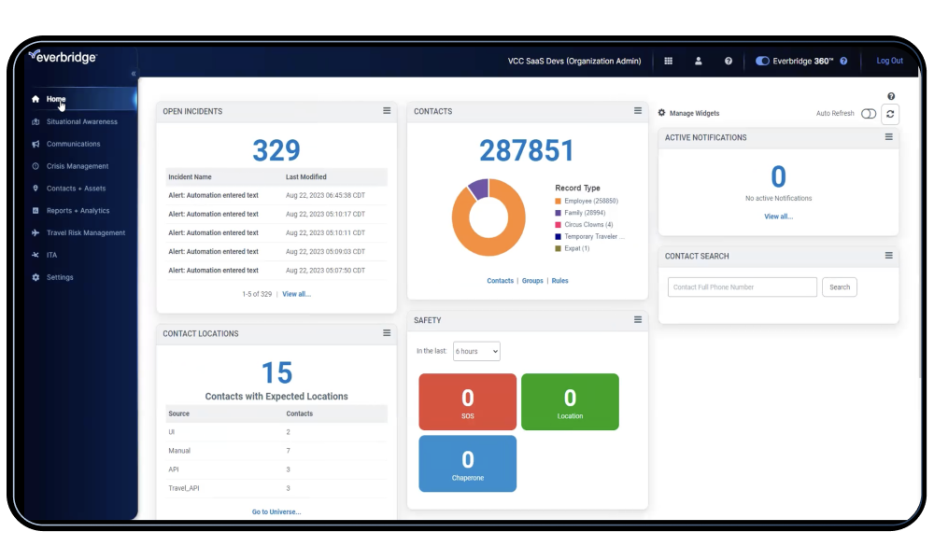Open the Open Incidents widget menu
Image resolution: width=934 pixels, height=560 pixels.
(387, 110)
